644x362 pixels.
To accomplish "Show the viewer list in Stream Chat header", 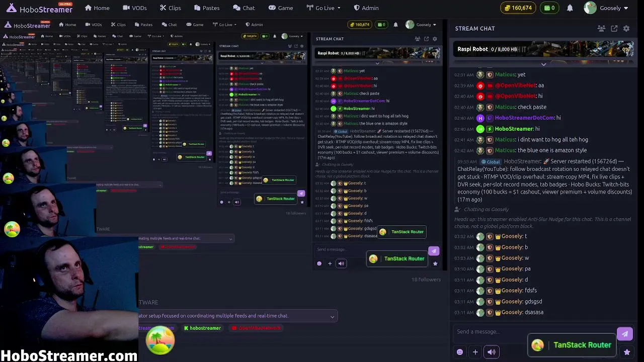I will click(x=601, y=29).
